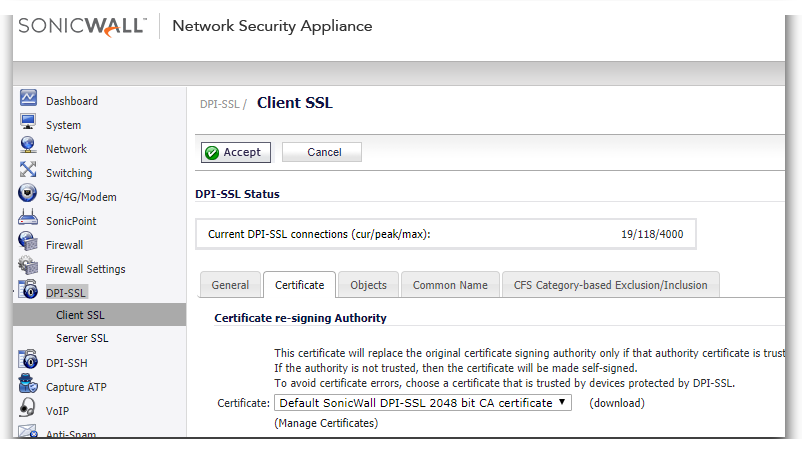The image size is (802, 454).
Task: Click the System monitor icon
Action: pyautogui.click(x=28, y=122)
